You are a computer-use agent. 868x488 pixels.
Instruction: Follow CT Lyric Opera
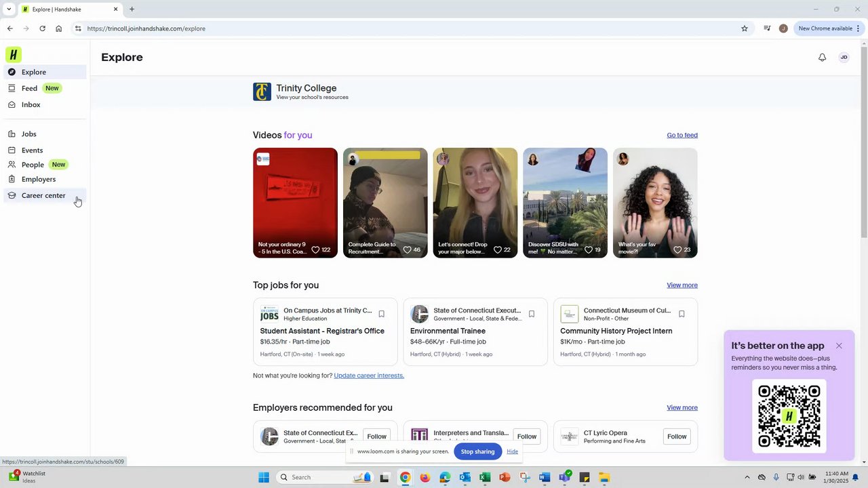pos(677,436)
